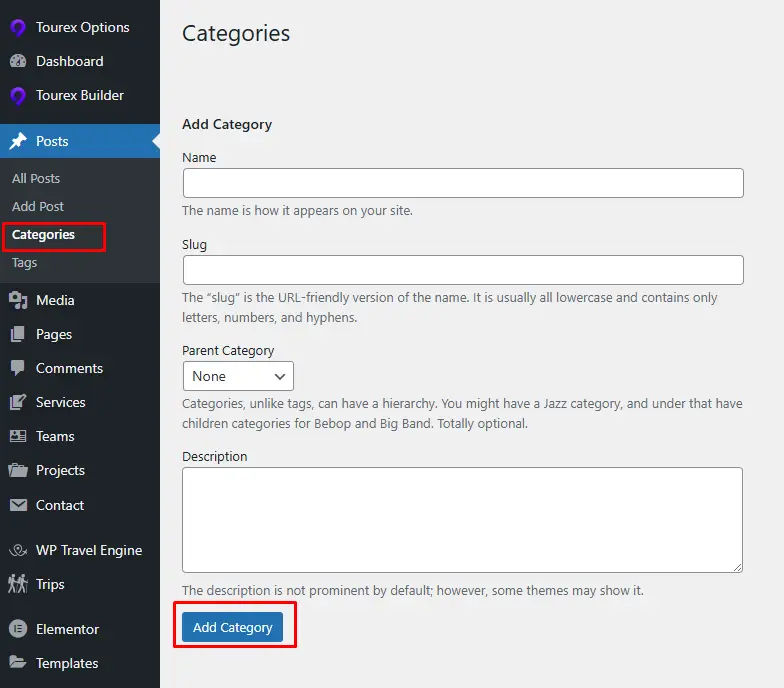Open the Services menu label
Screen dimensions: 784x688
click(x=60, y=402)
